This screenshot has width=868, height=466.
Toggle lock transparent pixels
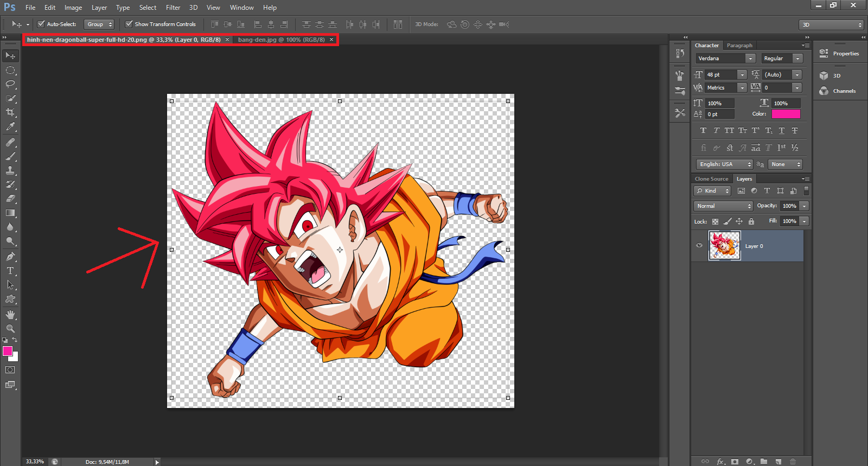(x=715, y=221)
